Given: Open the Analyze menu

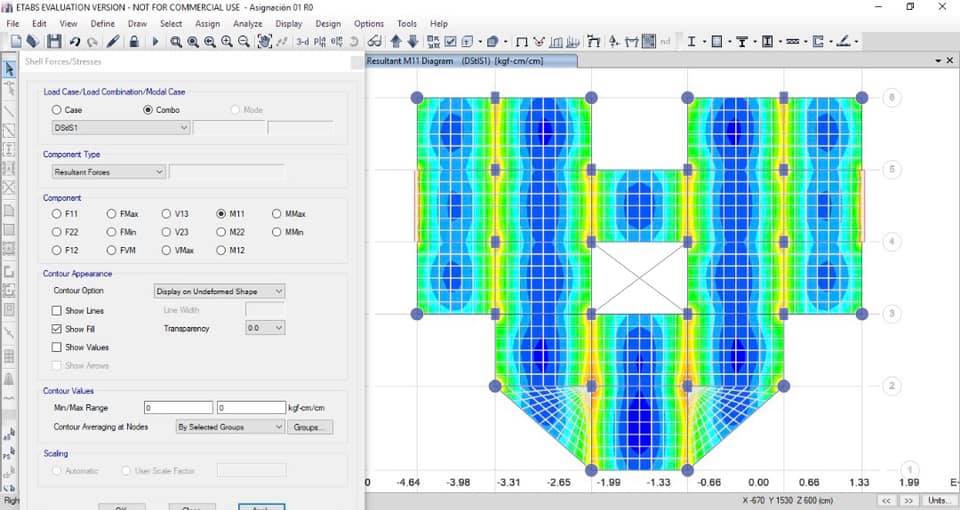Looking at the screenshot, I should pos(247,23).
